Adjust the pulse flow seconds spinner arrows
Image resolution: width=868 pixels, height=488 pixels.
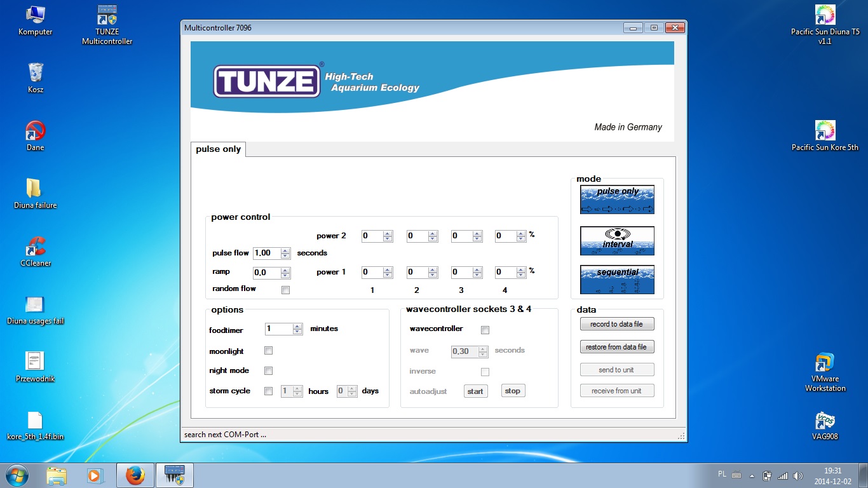click(285, 253)
